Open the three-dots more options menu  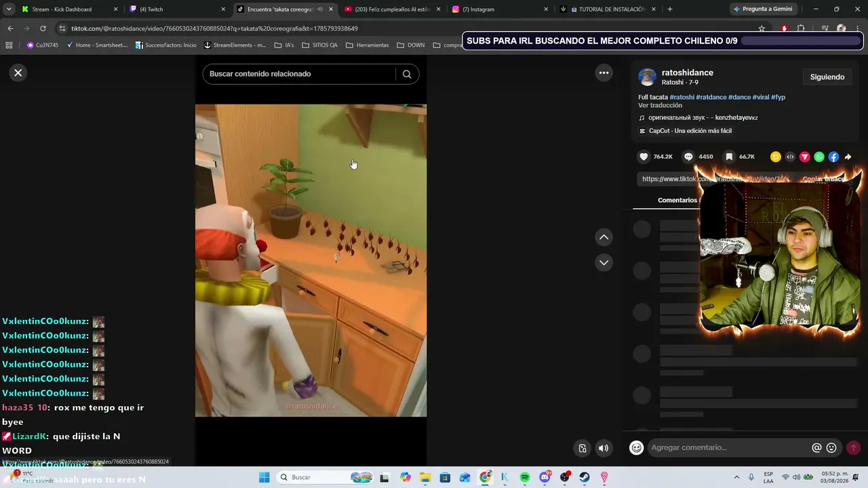(604, 73)
